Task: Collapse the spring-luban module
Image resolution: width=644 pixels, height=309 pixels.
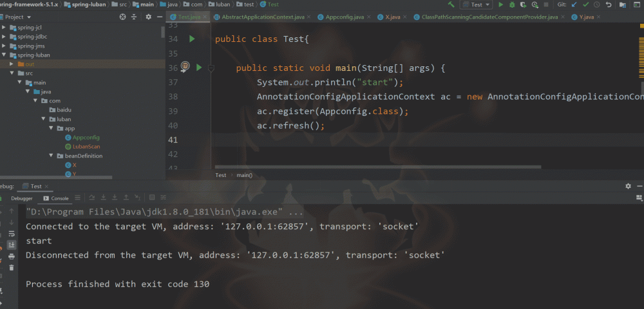Action: click(x=4, y=55)
